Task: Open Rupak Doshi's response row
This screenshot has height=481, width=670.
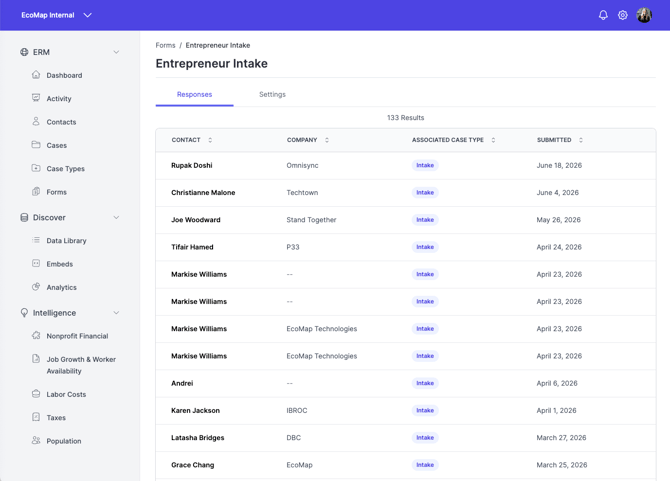Action: [x=406, y=165]
